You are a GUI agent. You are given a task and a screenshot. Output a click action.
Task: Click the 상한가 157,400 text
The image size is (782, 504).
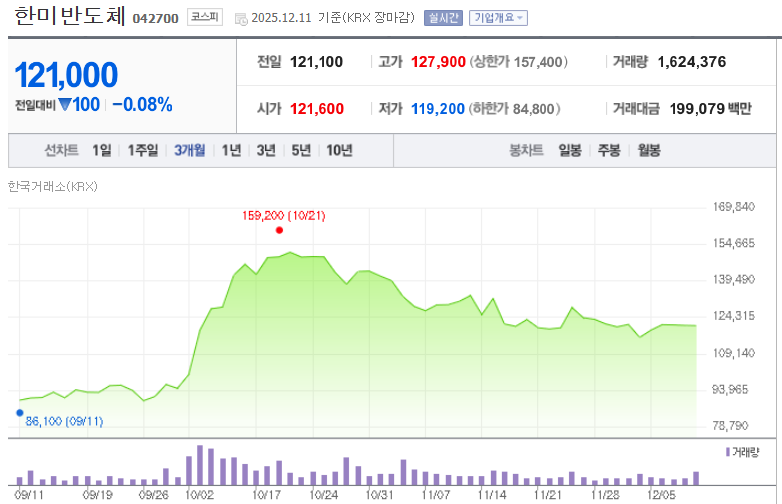519,62
